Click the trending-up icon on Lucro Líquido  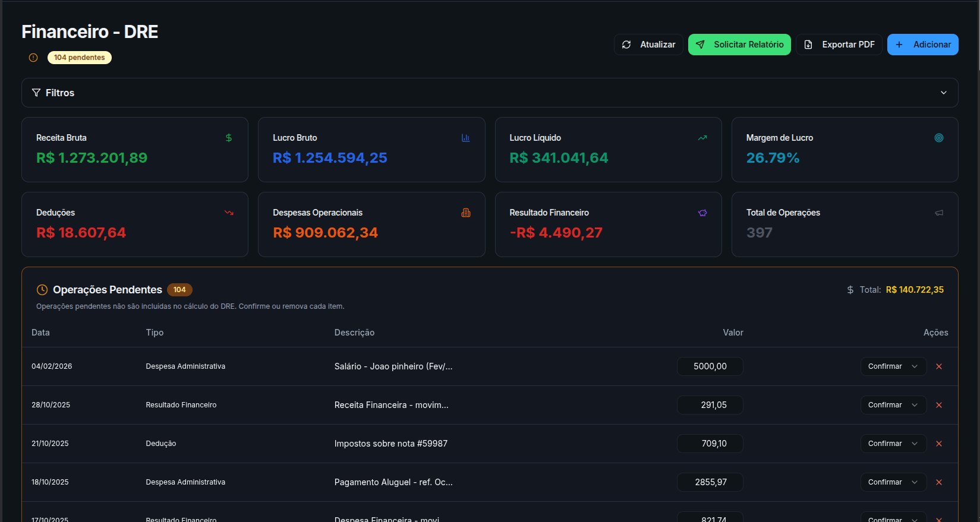[702, 138]
